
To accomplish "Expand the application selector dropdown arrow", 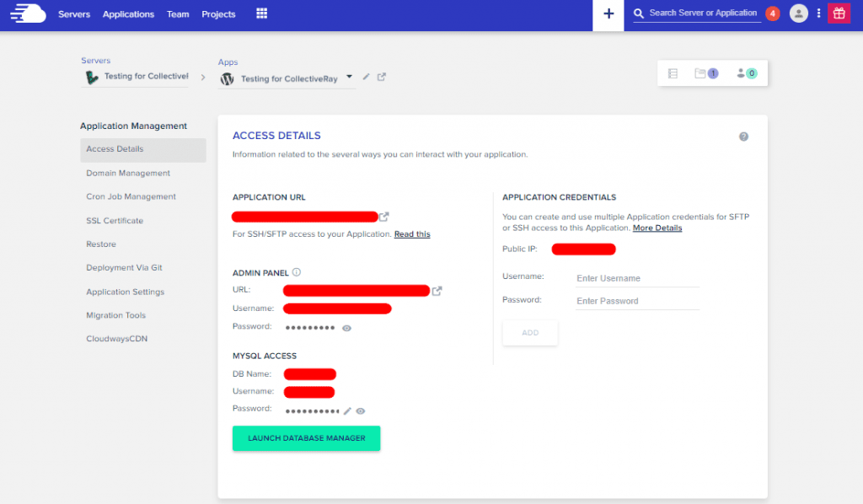I will coord(349,77).
